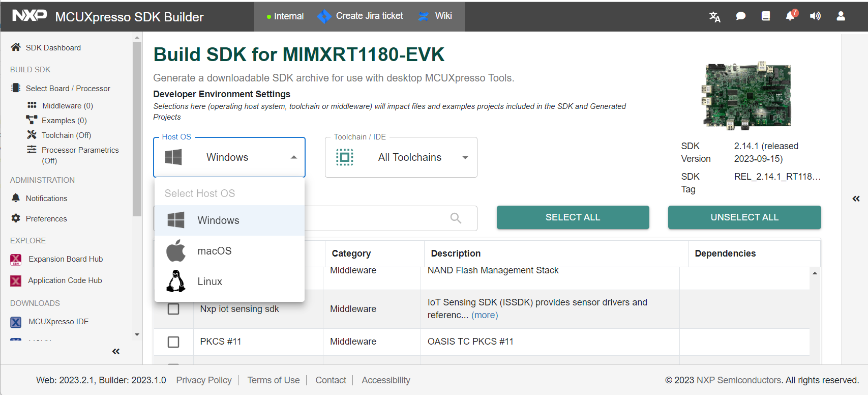Open Preferences in sidebar
Image resolution: width=868 pixels, height=395 pixels.
point(46,218)
